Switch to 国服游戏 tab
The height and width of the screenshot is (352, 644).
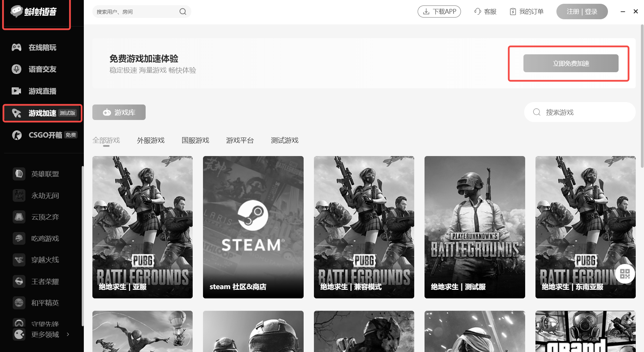195,140
